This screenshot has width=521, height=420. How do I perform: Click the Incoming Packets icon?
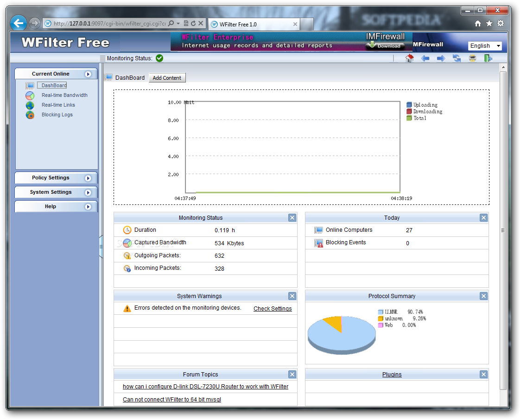(x=127, y=268)
